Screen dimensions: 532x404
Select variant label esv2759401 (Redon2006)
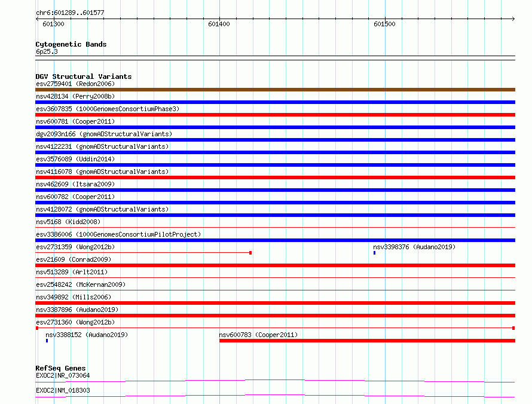pos(75,84)
